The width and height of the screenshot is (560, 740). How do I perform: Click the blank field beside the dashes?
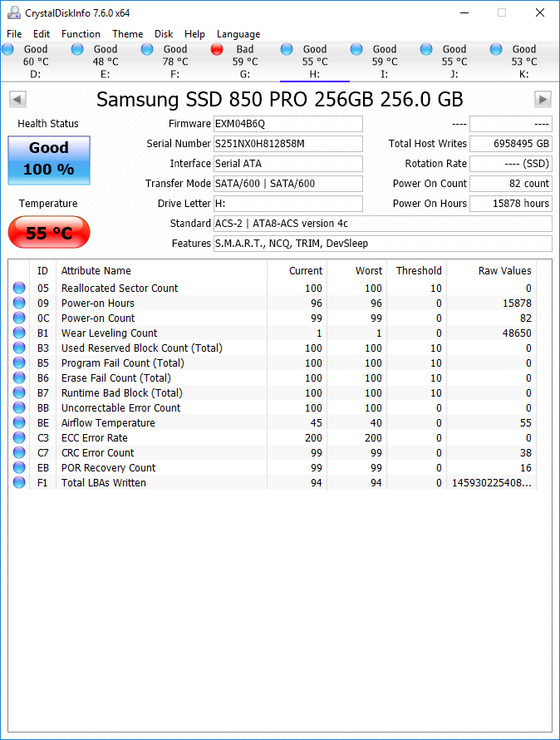pos(511,124)
